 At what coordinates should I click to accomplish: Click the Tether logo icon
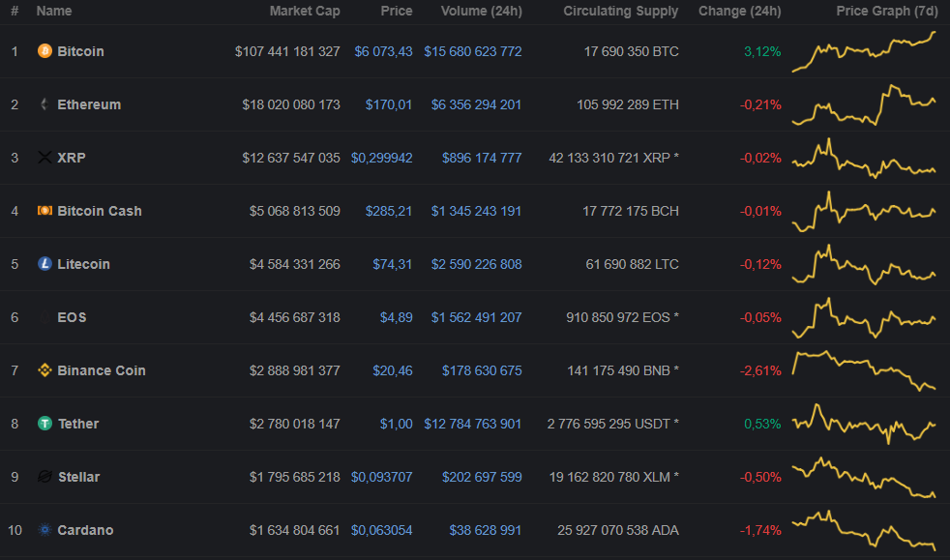pos(45,424)
